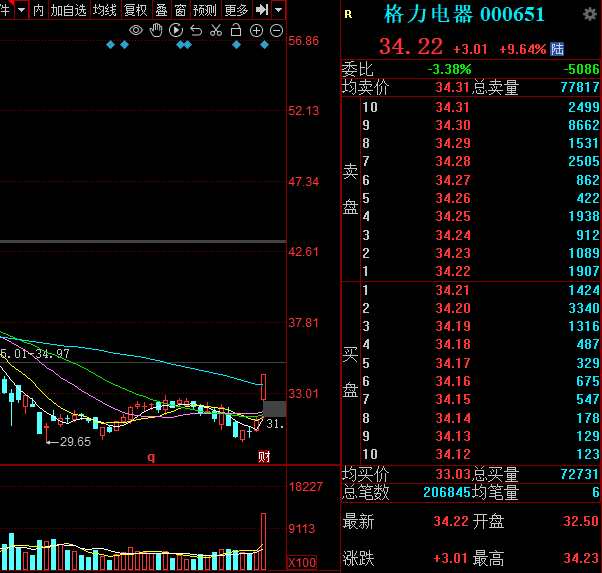This screenshot has width=602, height=573.
Task: Click sell volume 8662
Action: point(584,125)
